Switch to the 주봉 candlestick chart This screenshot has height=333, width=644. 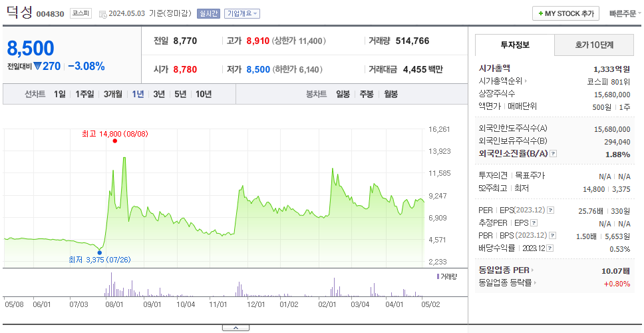click(367, 94)
